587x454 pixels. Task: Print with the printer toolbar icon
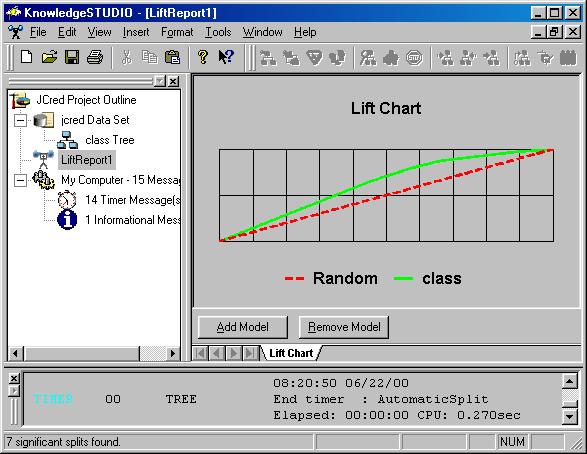click(x=95, y=57)
